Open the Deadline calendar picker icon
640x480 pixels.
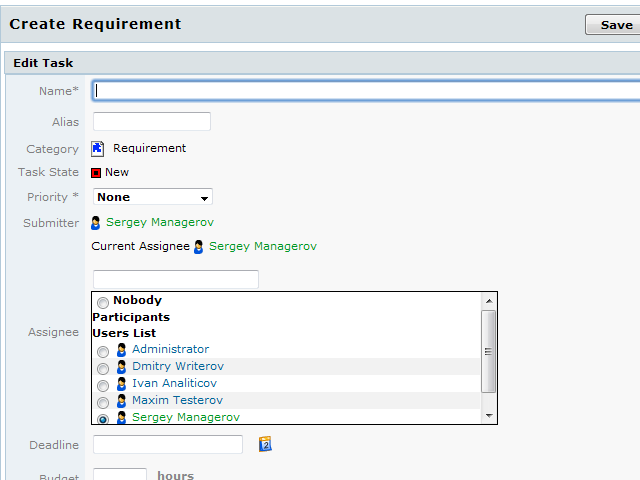pyautogui.click(x=265, y=444)
